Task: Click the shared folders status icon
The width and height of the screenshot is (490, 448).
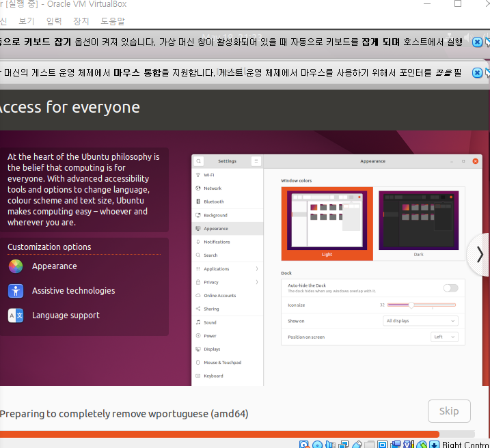Action: tap(369, 445)
